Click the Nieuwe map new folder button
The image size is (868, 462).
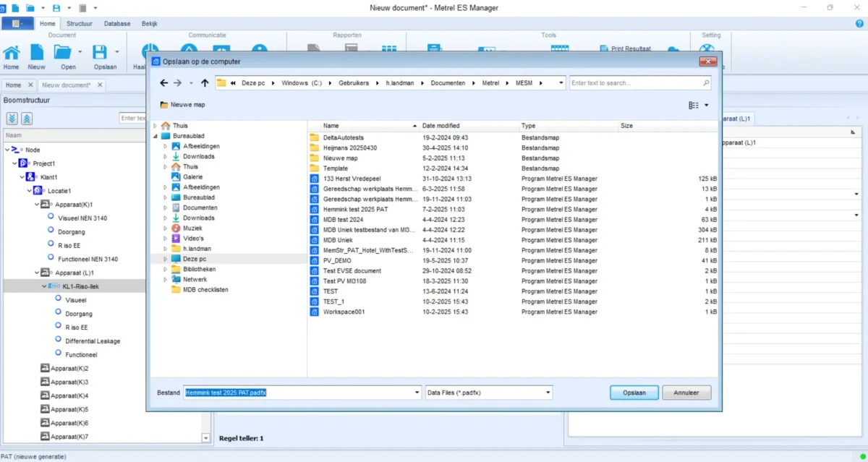click(x=182, y=105)
